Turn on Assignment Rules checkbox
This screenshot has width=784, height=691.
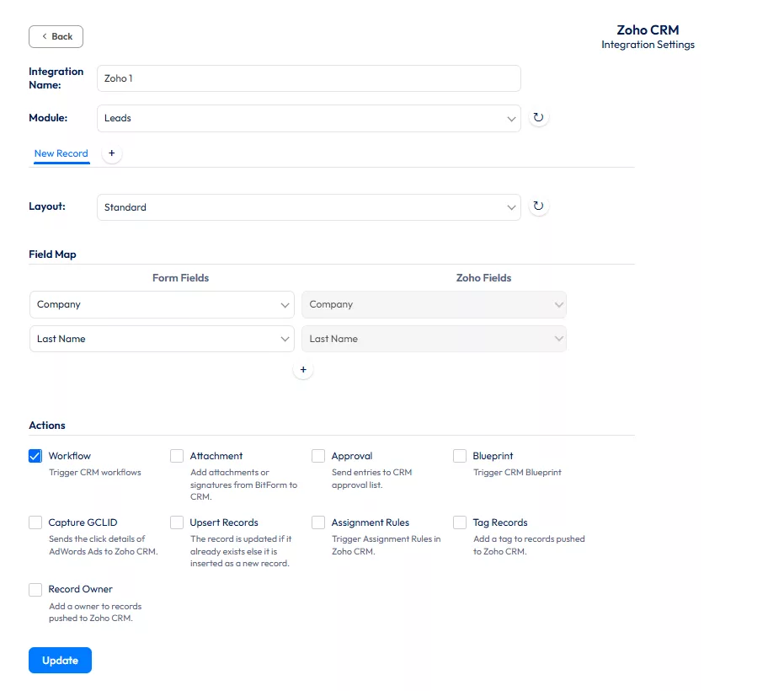click(318, 522)
